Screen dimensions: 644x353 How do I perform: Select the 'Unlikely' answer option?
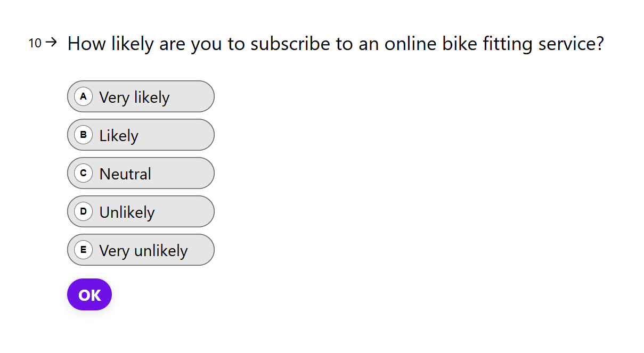pyautogui.click(x=127, y=212)
